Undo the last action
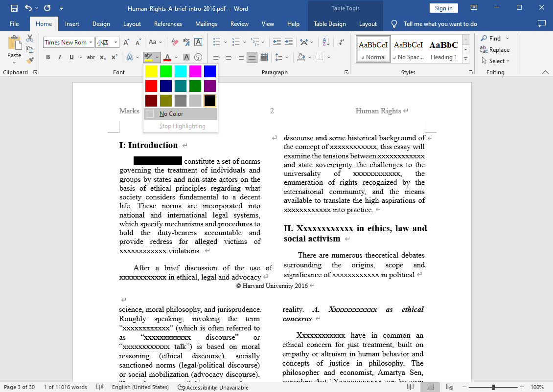This screenshot has width=553, height=392. point(28,8)
